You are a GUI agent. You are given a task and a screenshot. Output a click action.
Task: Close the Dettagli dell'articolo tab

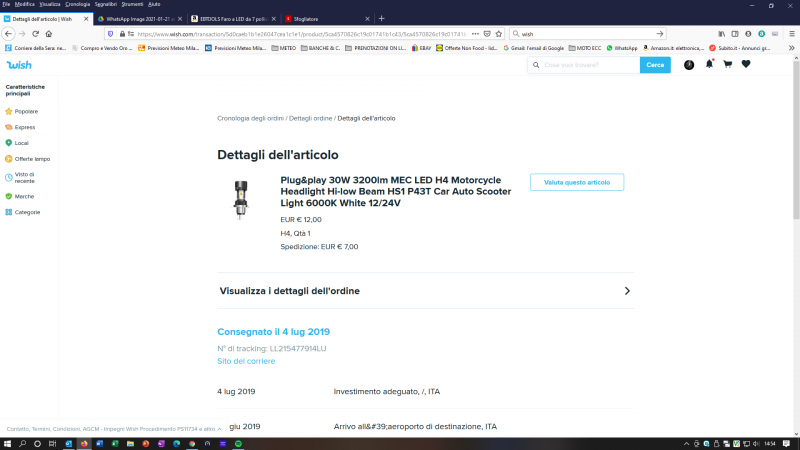[x=86, y=19]
